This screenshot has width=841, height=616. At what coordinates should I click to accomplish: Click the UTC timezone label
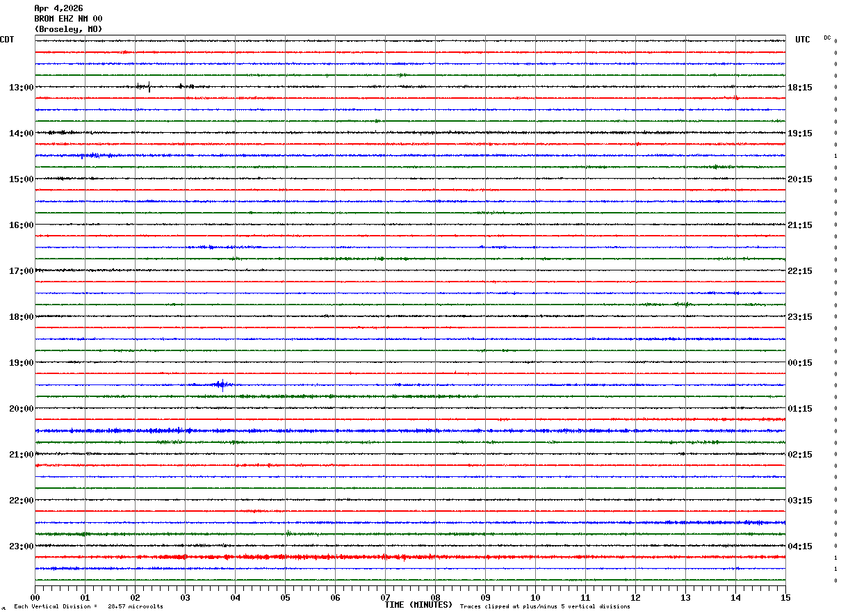tap(803, 40)
